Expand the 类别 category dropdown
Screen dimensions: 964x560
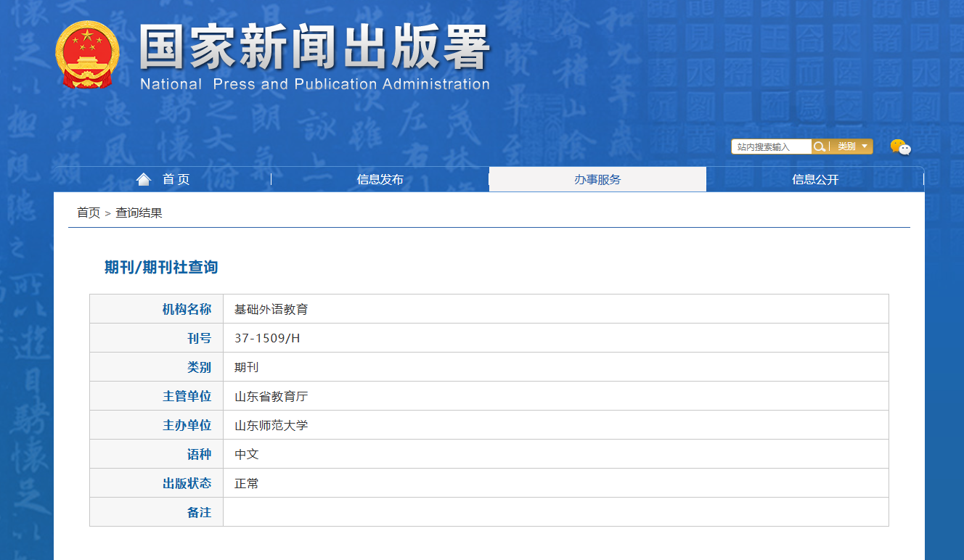pyautogui.click(x=852, y=147)
